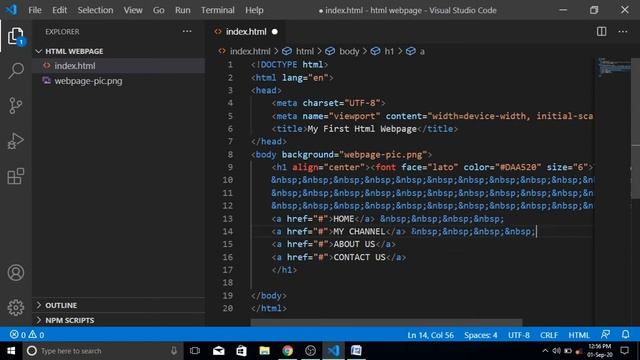Click the Windows search box 'Type here to search'
The width and height of the screenshot is (640, 360).
coord(102,351)
